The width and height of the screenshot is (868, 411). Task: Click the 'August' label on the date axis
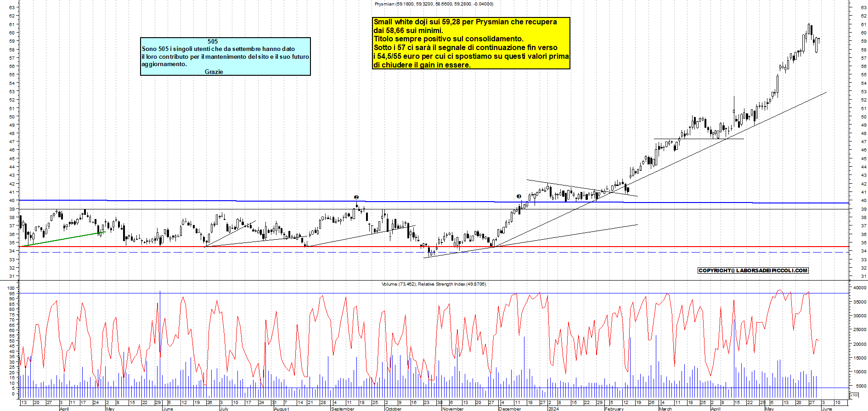tap(282, 409)
